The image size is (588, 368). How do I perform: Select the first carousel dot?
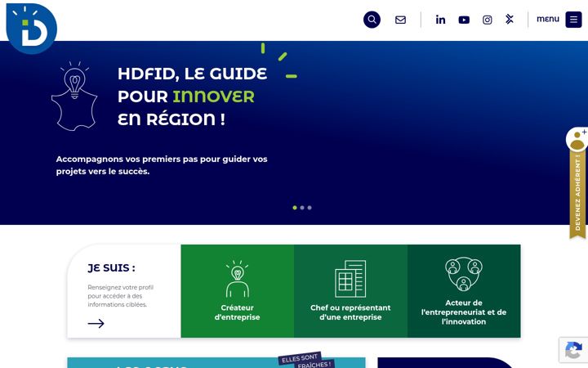click(295, 208)
